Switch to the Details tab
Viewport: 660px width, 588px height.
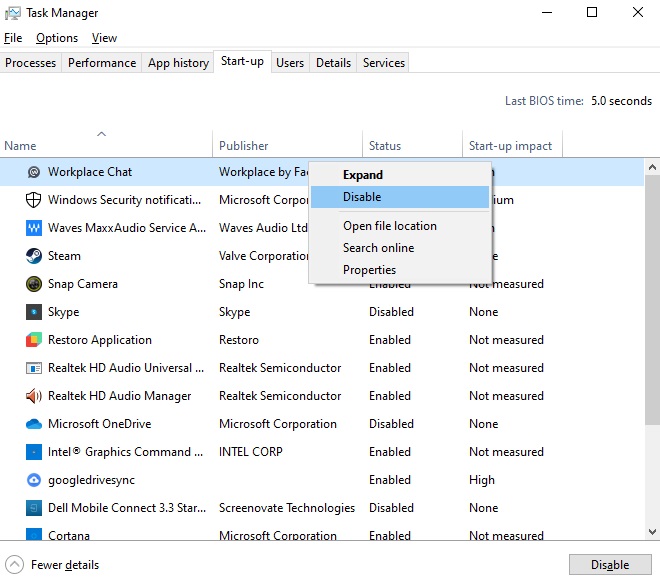point(333,63)
